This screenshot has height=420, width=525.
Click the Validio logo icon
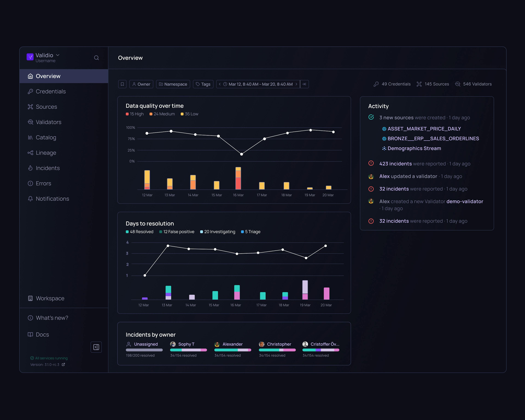click(x=30, y=57)
